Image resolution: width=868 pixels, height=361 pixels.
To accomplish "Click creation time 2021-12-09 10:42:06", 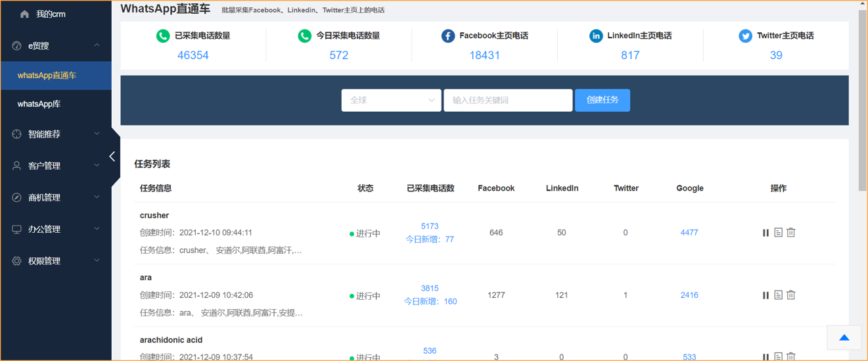I will click(216, 295).
